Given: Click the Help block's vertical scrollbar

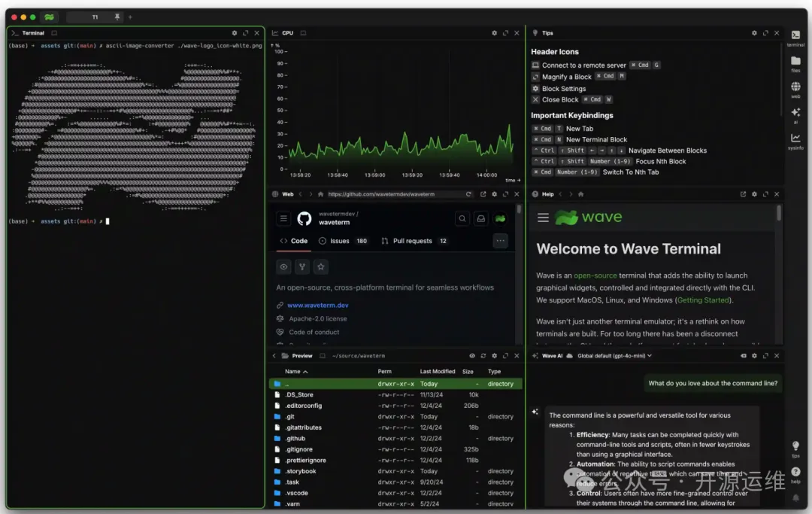Looking at the screenshot, I should click(x=779, y=214).
